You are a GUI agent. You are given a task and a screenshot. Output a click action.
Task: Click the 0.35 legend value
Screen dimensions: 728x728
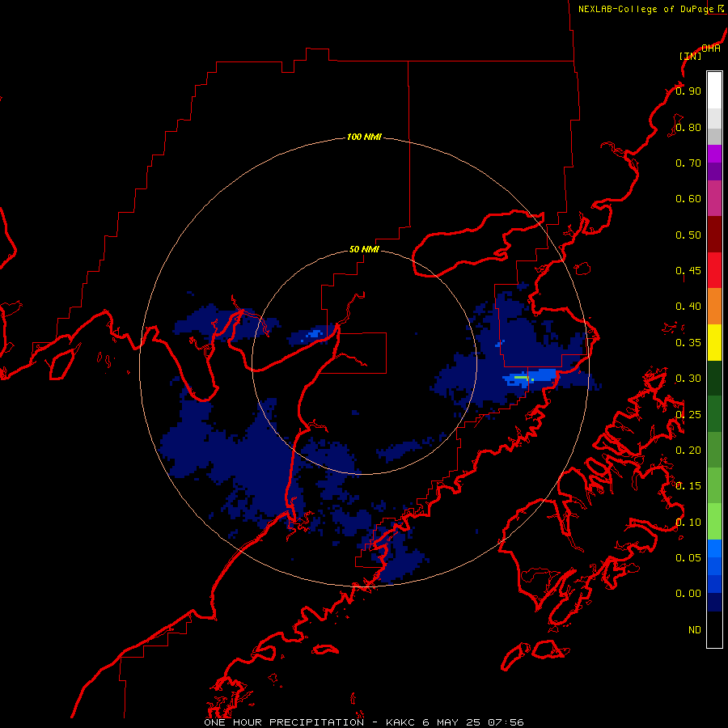point(688,343)
